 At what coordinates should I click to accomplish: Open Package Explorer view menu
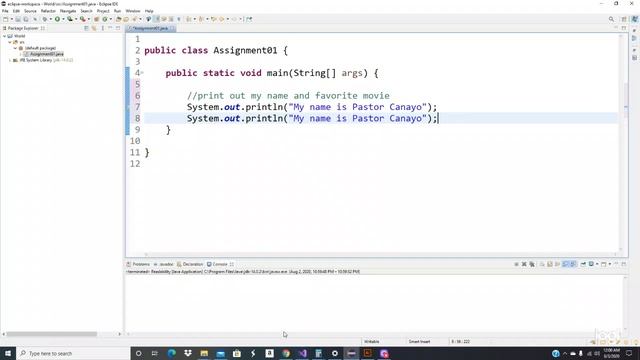click(102, 28)
